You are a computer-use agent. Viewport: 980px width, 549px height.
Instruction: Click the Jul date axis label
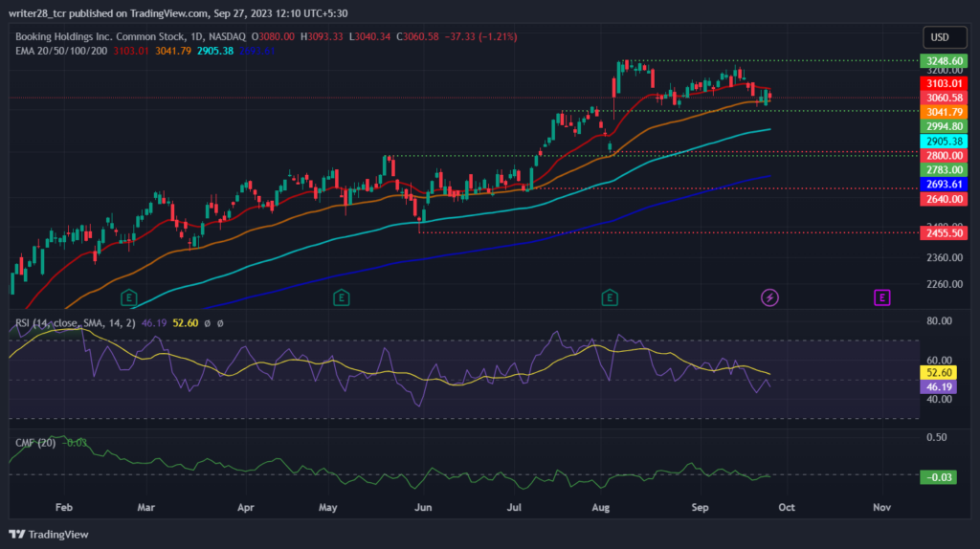[x=514, y=507]
